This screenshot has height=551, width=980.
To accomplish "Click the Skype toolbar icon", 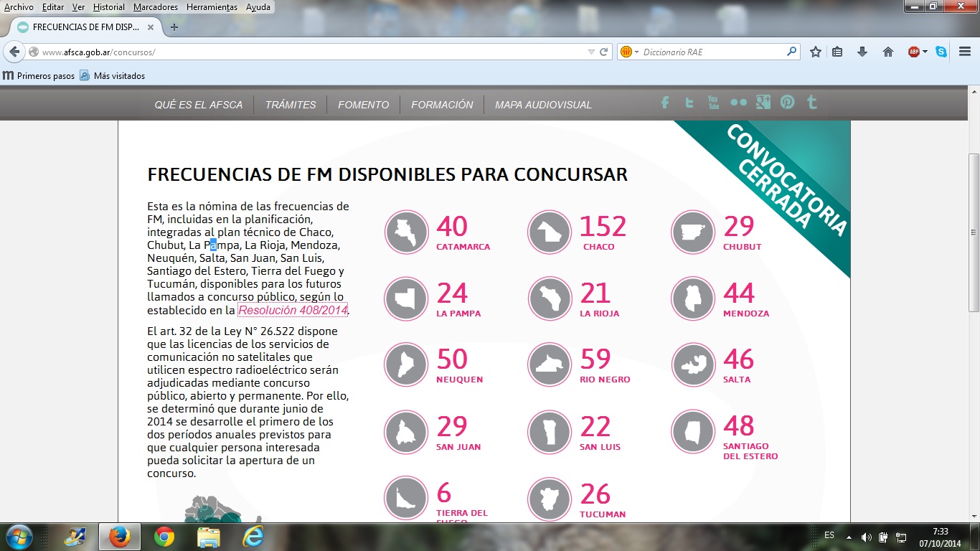I will click(941, 52).
